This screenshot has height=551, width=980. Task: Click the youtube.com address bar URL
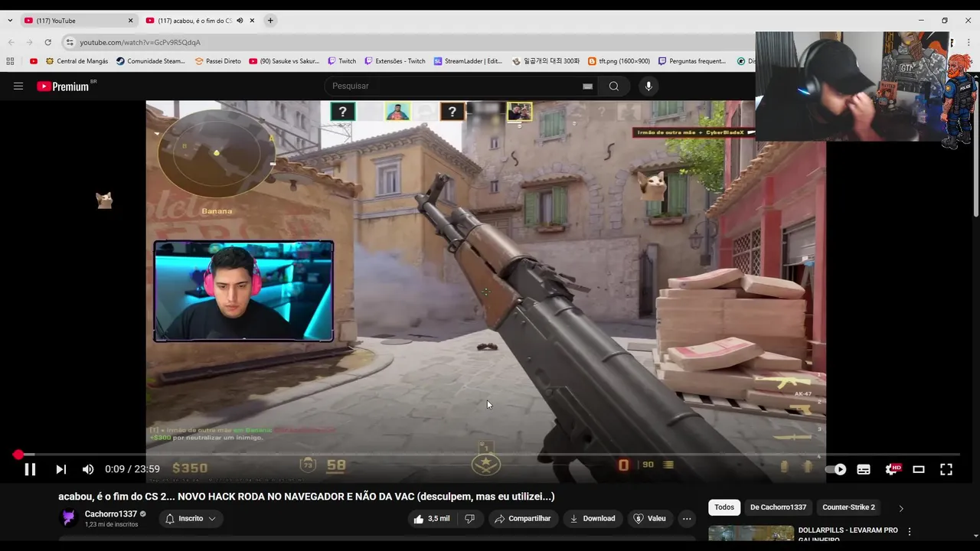pyautogui.click(x=140, y=42)
